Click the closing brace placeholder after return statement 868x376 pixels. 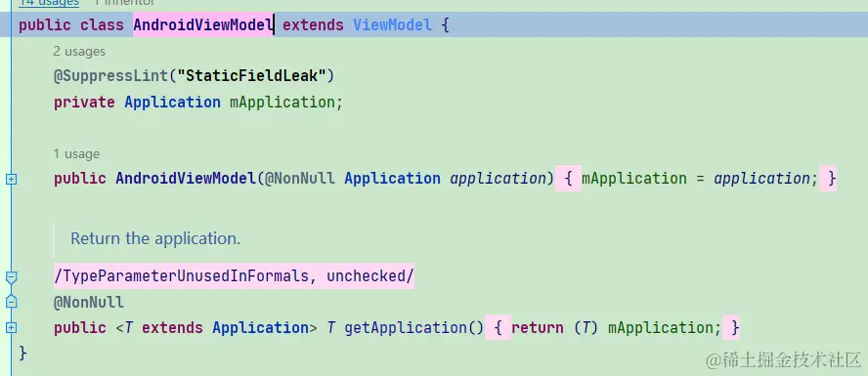pyautogui.click(x=731, y=328)
